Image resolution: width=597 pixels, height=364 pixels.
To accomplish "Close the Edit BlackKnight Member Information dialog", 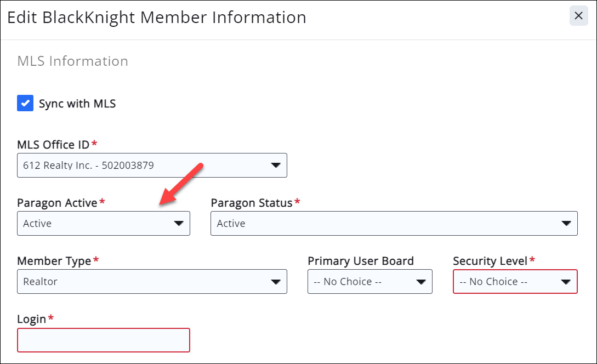I will [578, 16].
